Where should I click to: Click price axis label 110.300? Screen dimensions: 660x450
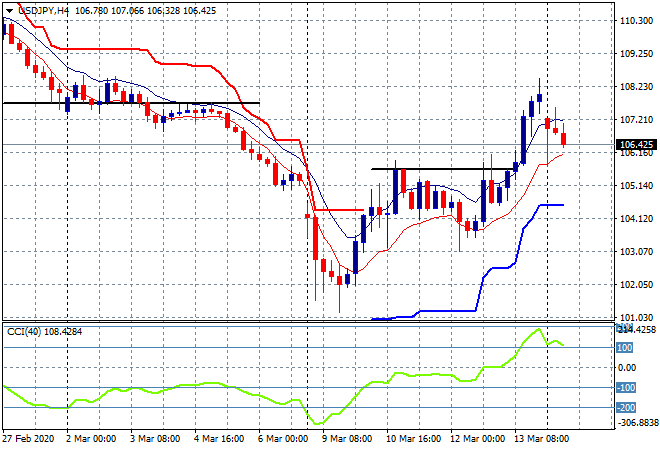coord(636,21)
